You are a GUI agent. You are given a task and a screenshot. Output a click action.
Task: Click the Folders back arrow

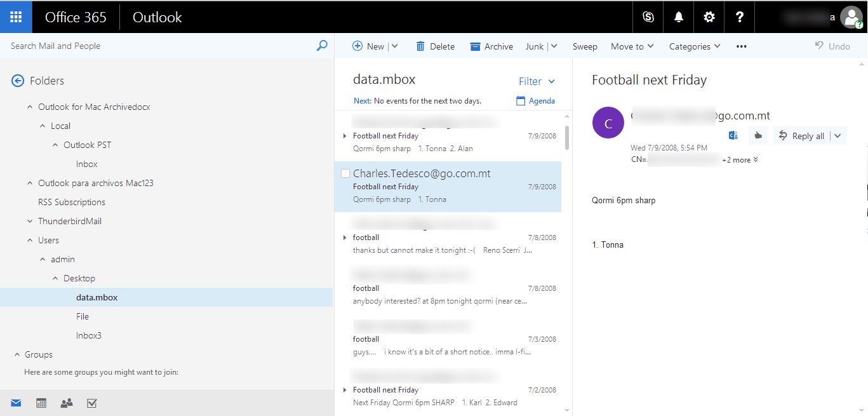click(17, 81)
